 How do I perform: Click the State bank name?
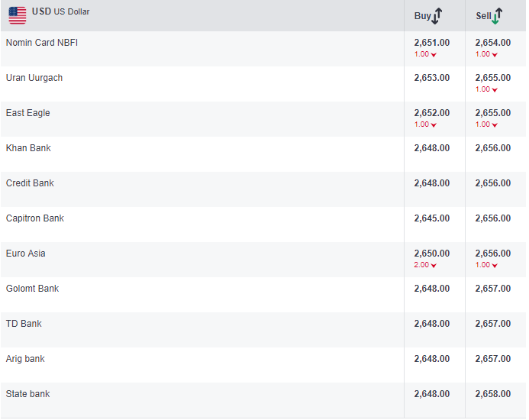pos(28,394)
